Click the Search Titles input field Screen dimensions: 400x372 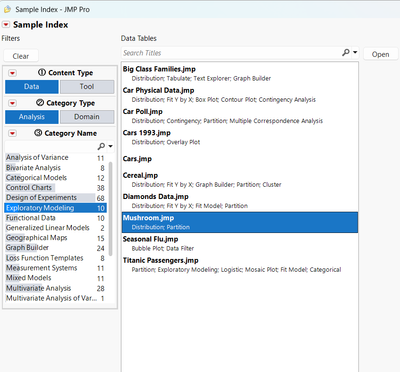tap(231, 53)
